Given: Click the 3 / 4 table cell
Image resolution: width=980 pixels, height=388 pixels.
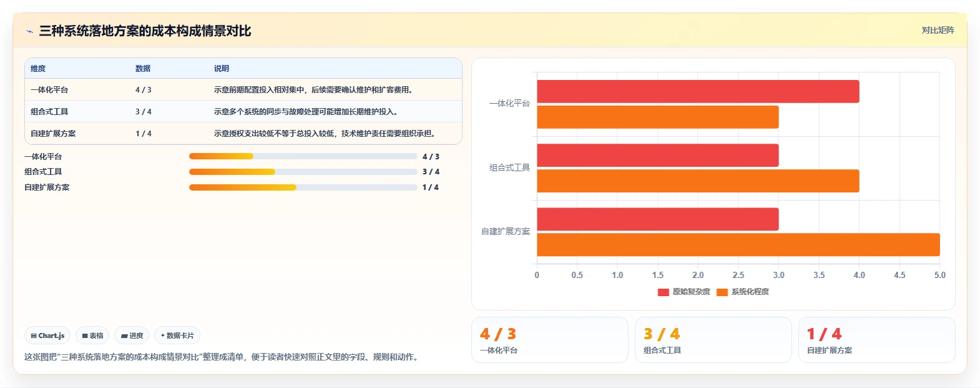Looking at the screenshot, I should pos(144,112).
